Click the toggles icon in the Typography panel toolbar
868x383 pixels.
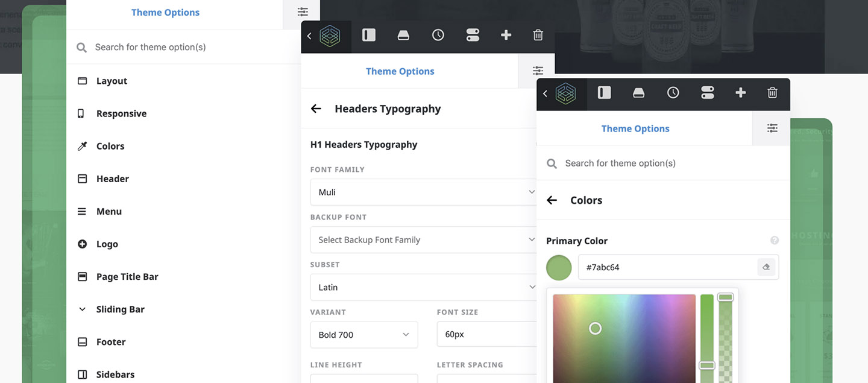(x=473, y=36)
